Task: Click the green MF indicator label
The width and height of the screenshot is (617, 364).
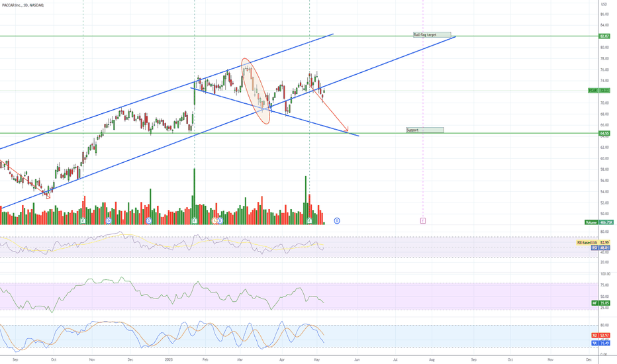Action: pyautogui.click(x=601, y=303)
